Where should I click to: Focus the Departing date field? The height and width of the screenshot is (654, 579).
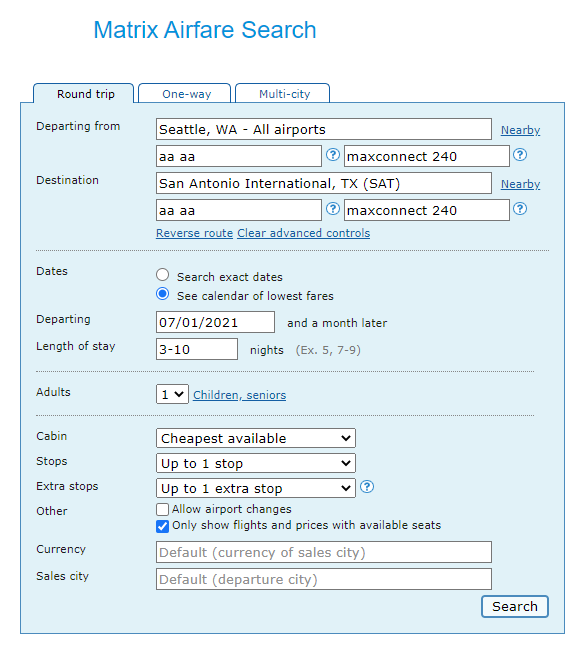click(215, 322)
